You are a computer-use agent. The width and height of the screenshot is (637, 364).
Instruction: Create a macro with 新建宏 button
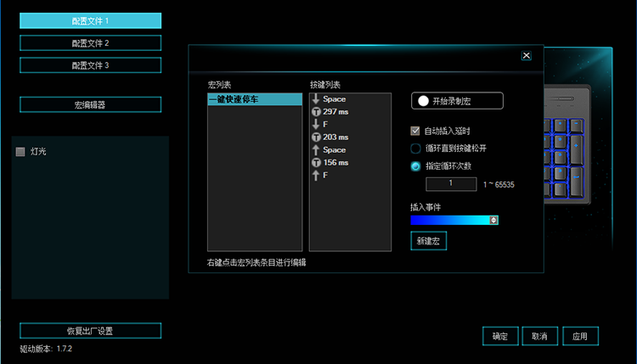click(428, 241)
